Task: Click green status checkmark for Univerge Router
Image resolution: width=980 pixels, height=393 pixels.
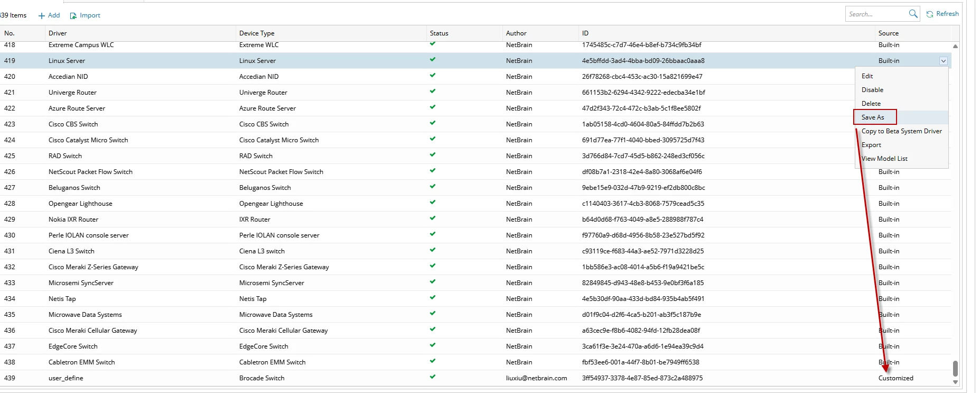Action: pyautogui.click(x=433, y=92)
